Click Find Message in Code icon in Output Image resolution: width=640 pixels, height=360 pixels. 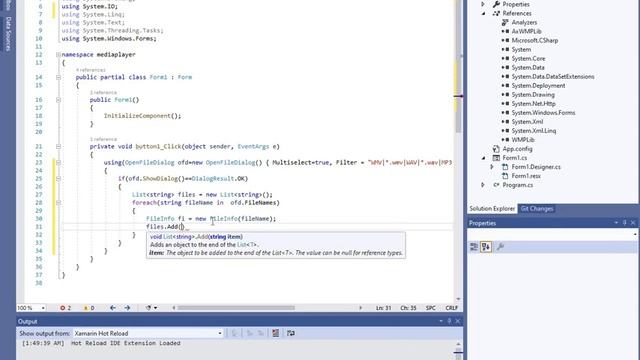pos(235,333)
